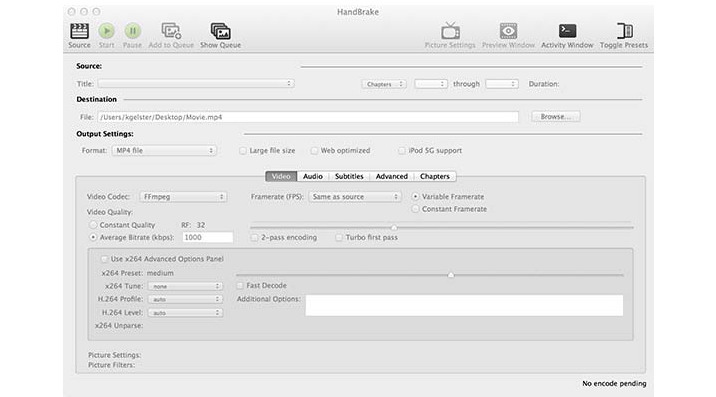716x397 pixels.
Task: Open the Title dropdown
Action: [196, 84]
